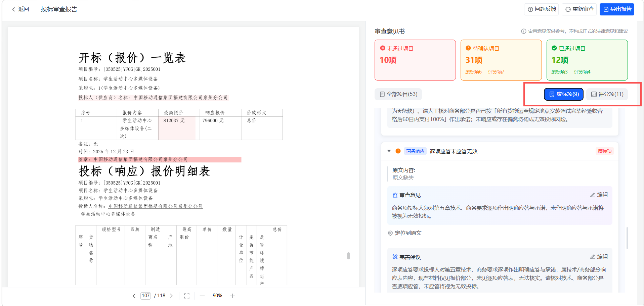
Task: Open the 未通过项目 10项 card
Action: point(415,60)
